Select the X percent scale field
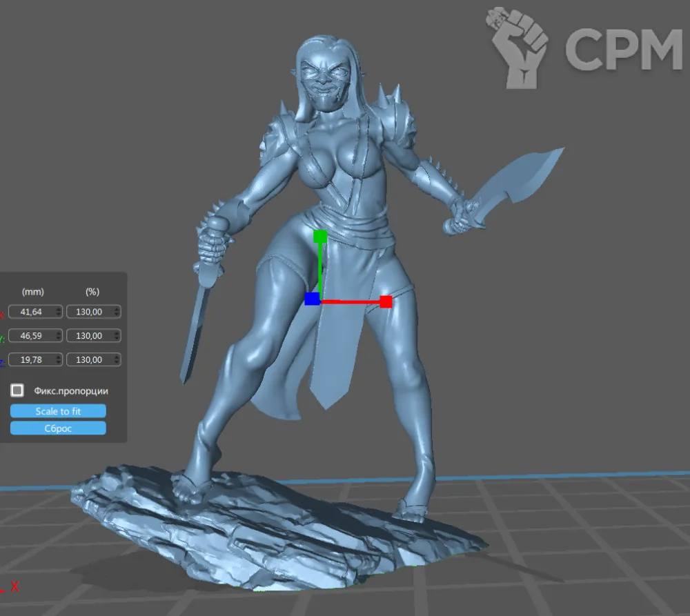This screenshot has height=616, width=690. click(x=90, y=312)
